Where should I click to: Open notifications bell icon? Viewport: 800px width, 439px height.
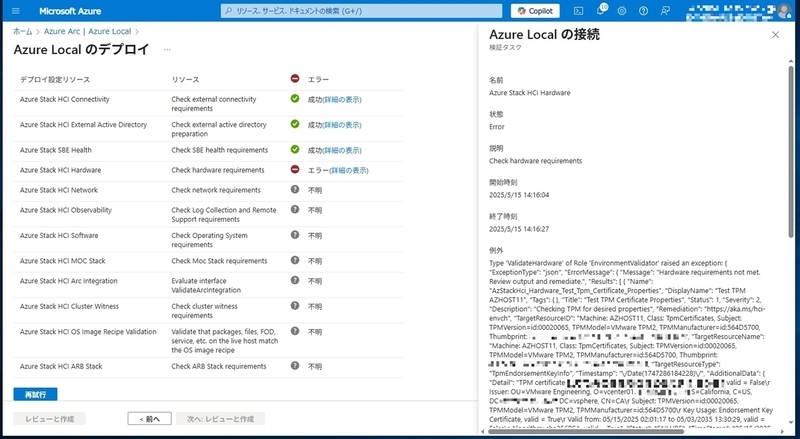(x=601, y=10)
